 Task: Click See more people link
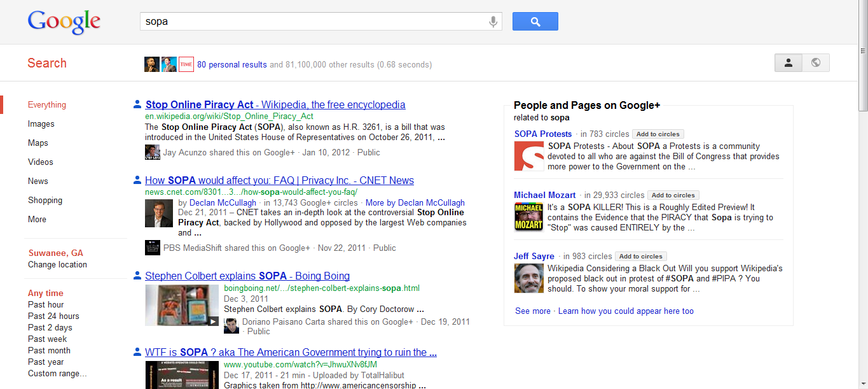533,311
